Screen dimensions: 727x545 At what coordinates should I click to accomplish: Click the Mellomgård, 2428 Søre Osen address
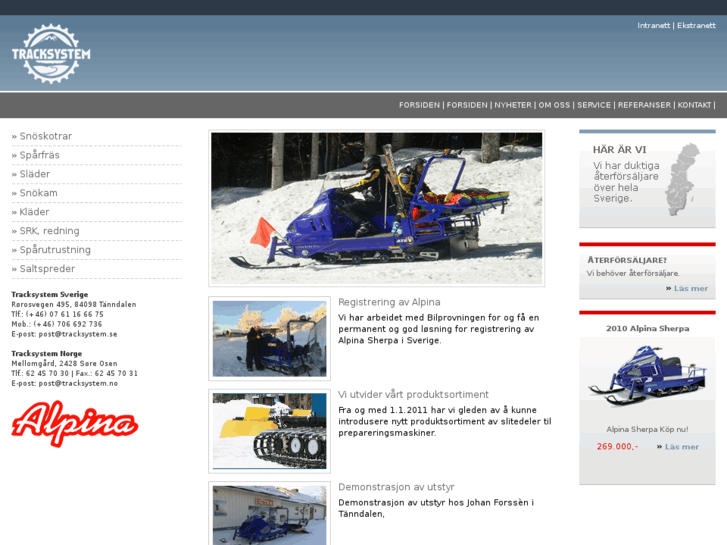pos(64,363)
